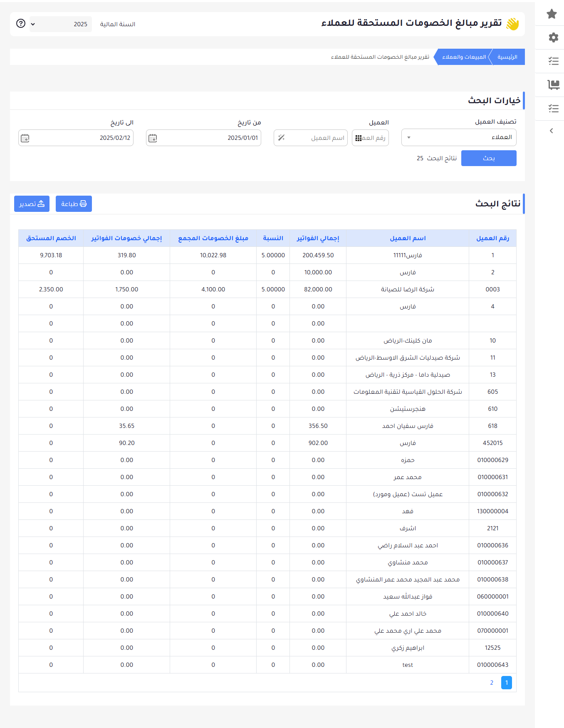Open the calendar icon for الى تاريخ
Screen dimensions: 564x728
[25, 138]
